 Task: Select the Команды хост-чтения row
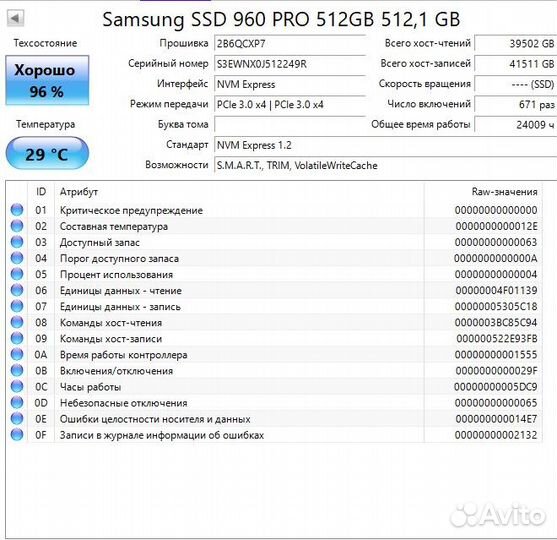[274, 323]
